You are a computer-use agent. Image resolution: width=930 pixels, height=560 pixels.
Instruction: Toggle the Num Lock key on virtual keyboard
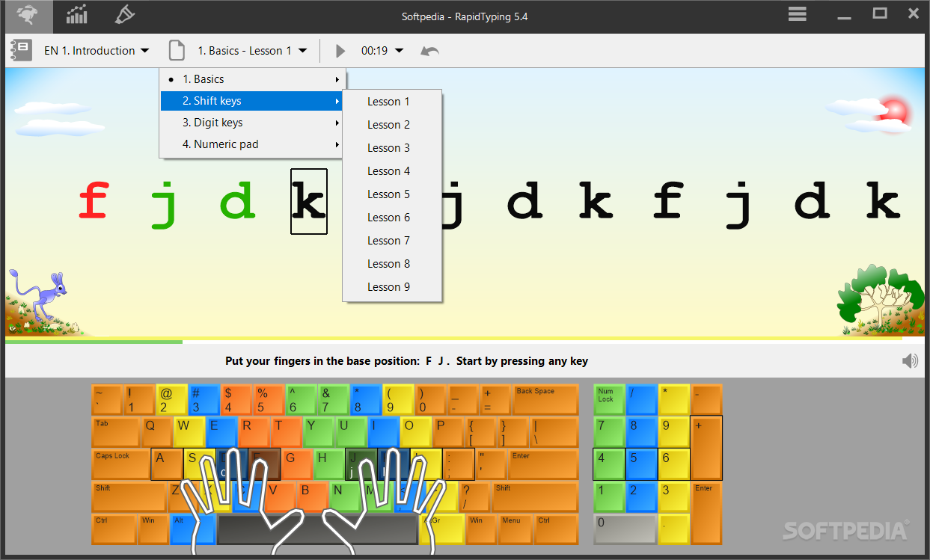point(608,399)
